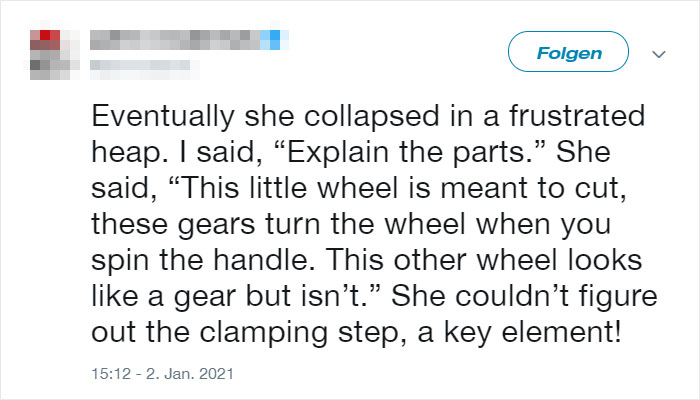Click the word "gears" in the tweet text

click(217, 225)
